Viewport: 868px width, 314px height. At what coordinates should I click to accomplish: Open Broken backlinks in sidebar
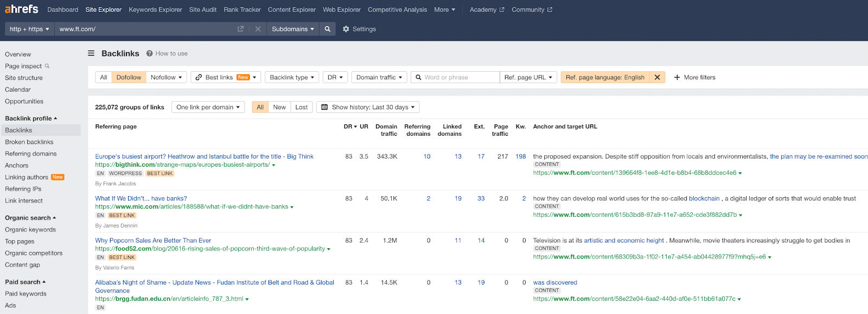tap(29, 142)
